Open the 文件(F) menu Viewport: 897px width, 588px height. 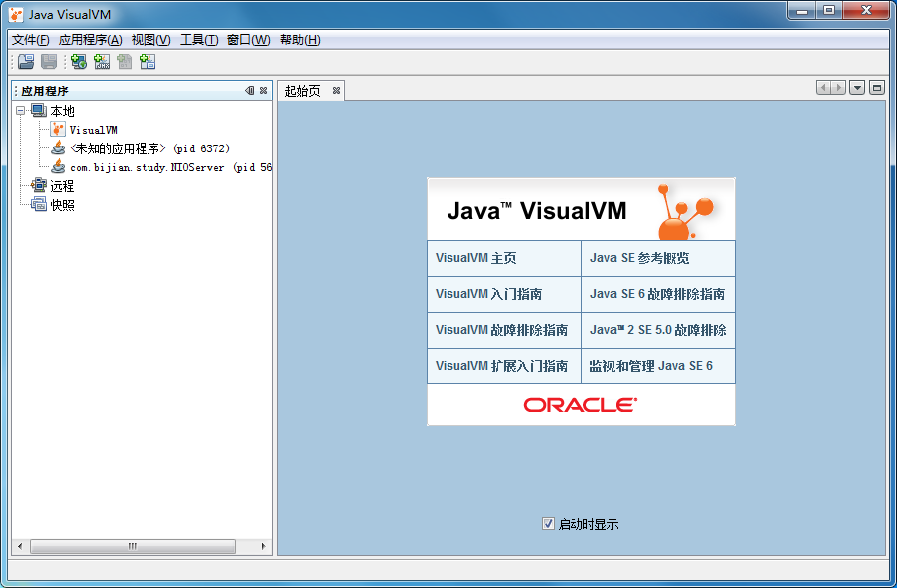tap(30, 40)
